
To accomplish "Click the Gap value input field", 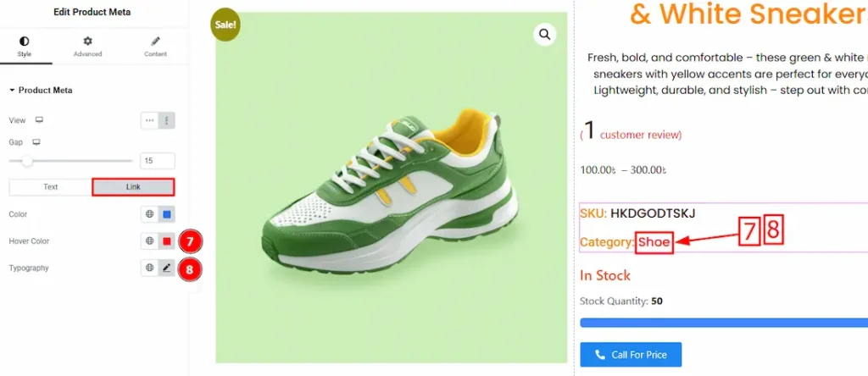I will 158,161.
